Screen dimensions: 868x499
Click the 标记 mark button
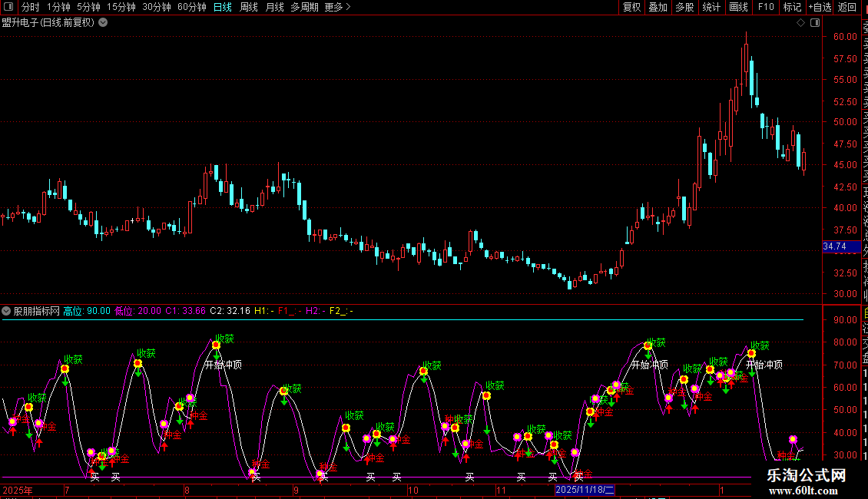(792, 7)
